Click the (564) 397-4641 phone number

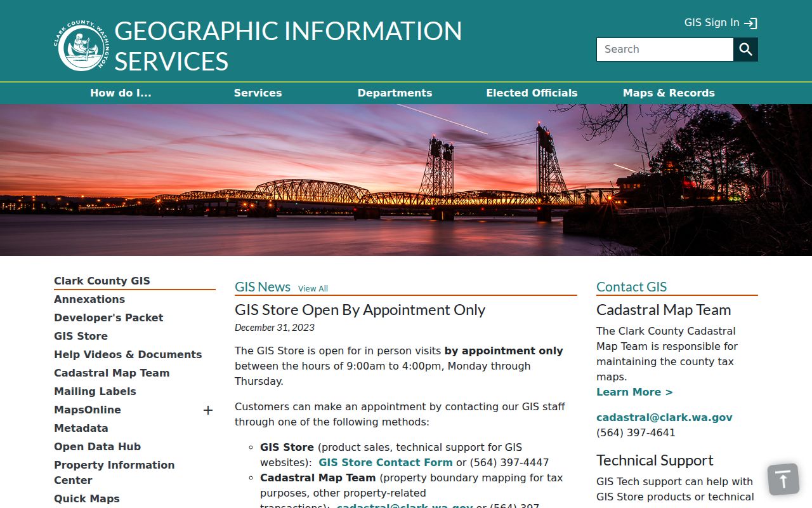[636, 432]
